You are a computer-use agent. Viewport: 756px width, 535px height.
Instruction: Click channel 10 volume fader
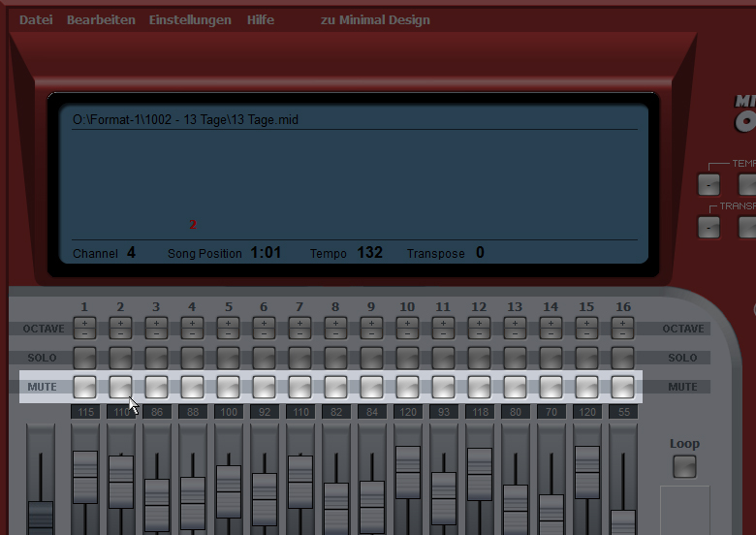407,472
